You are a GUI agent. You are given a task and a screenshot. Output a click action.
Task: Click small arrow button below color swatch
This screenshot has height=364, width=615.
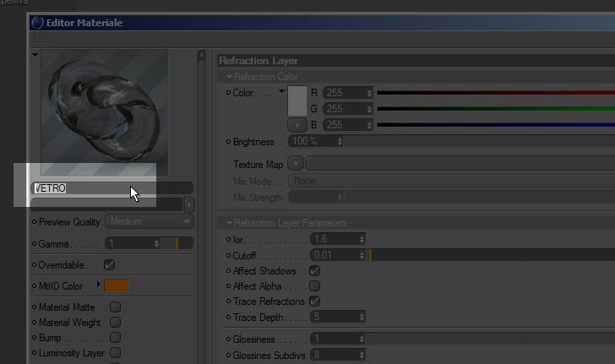[x=297, y=125]
